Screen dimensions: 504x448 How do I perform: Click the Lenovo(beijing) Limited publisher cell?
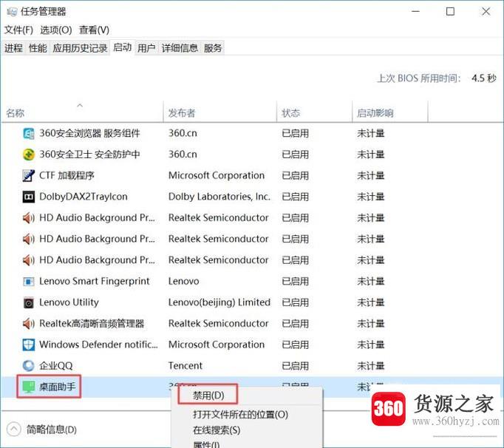219,302
